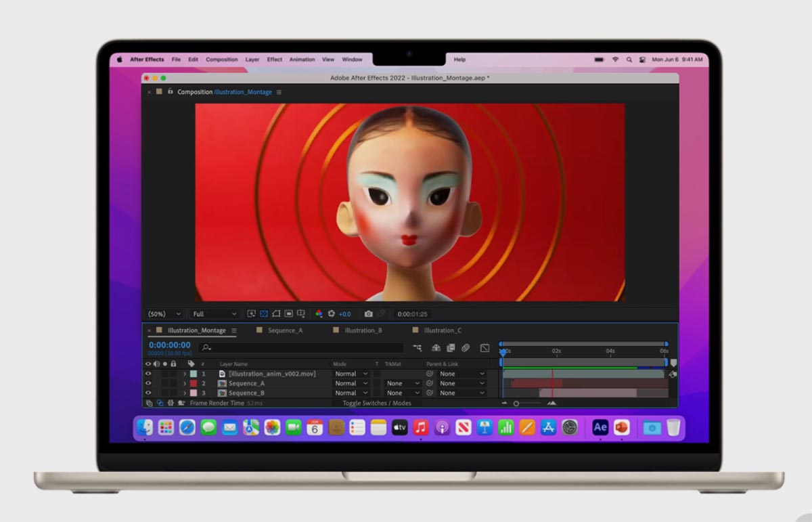Click the frame blending icon in timeline
This screenshot has height=522, width=812.
click(451, 348)
